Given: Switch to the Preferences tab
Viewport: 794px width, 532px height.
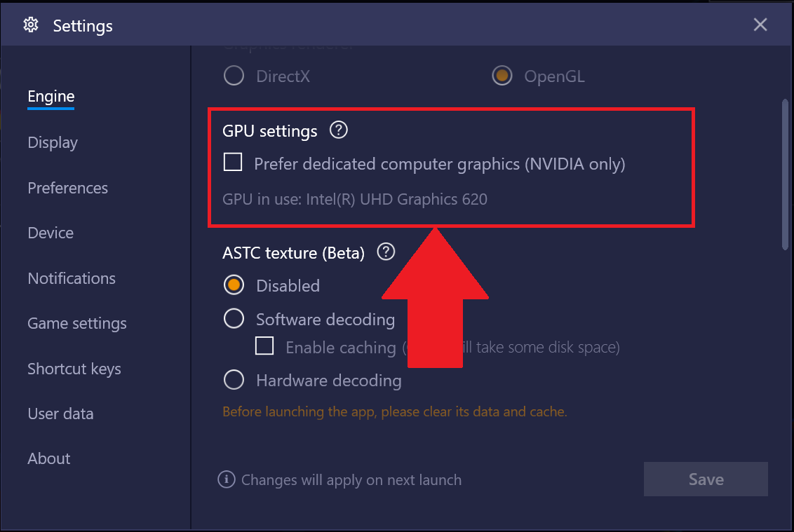Looking at the screenshot, I should pos(68,188).
